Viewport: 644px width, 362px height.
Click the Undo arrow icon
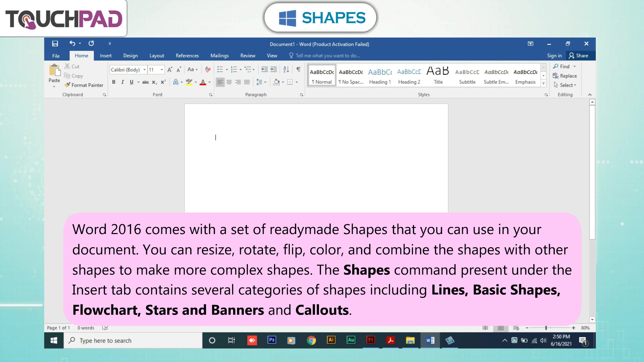click(72, 43)
